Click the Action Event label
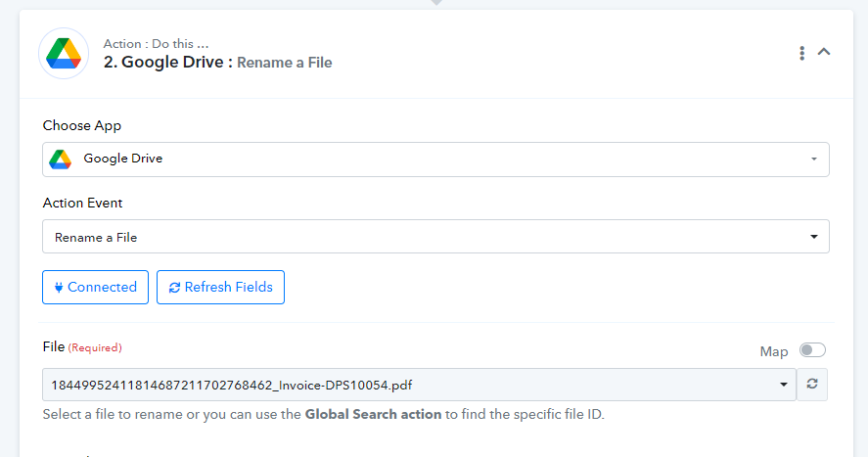 [x=82, y=203]
